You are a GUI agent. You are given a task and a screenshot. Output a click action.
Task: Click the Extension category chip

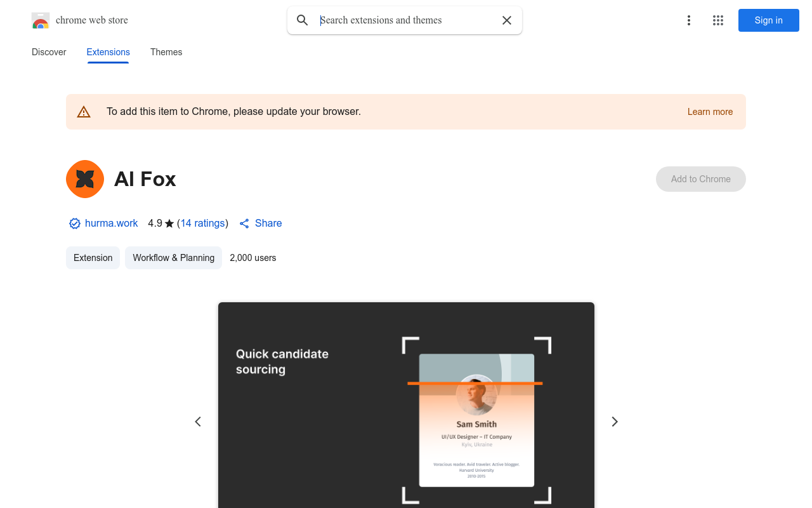(x=93, y=258)
